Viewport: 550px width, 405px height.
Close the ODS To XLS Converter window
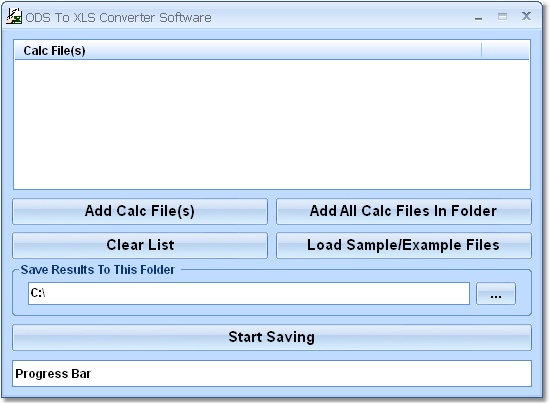pos(526,16)
